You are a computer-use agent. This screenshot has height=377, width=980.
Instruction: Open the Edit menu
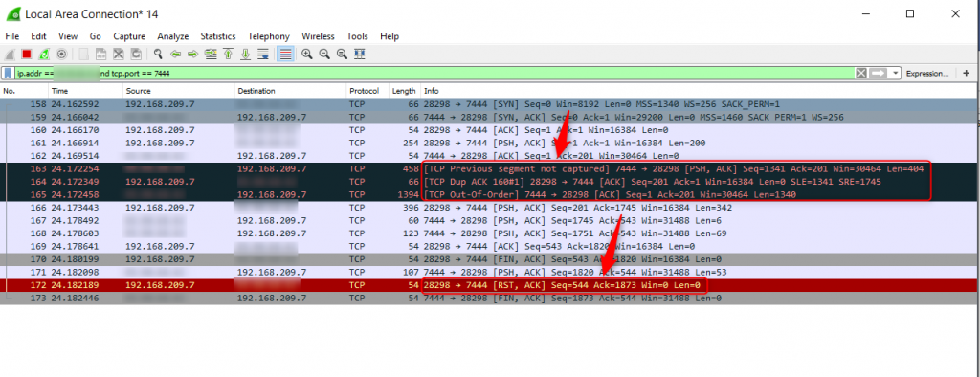(38, 36)
